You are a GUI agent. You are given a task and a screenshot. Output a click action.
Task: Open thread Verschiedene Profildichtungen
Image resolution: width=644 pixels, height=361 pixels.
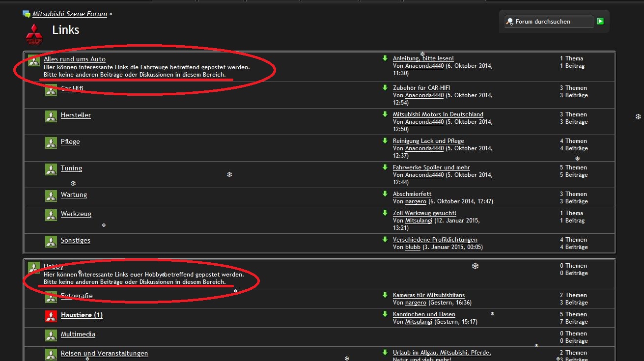[x=435, y=240]
